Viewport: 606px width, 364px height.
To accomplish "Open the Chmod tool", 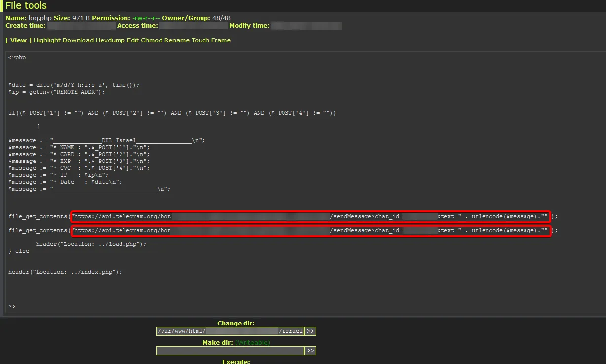I will (x=152, y=40).
